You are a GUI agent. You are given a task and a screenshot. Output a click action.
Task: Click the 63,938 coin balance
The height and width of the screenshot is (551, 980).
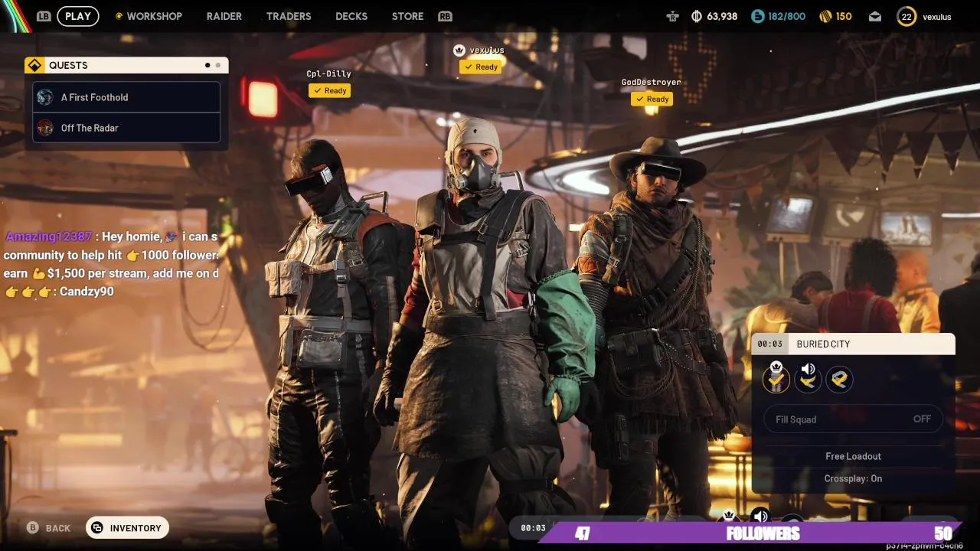pos(722,16)
